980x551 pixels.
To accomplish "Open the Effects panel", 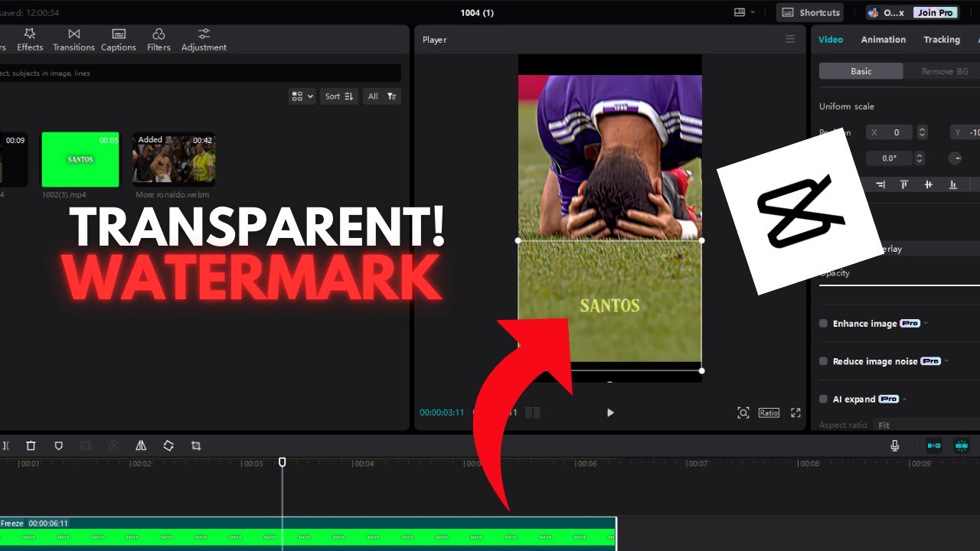I will [x=30, y=40].
